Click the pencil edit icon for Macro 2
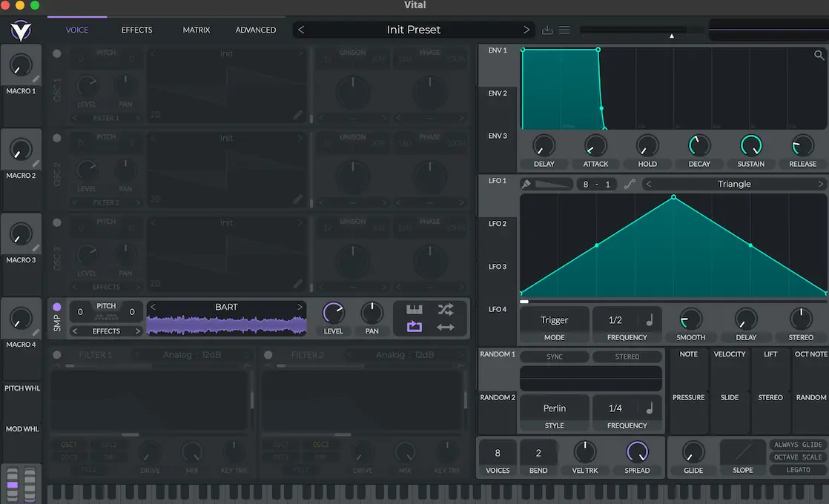Screen dimensions: 829x504 pyautogui.click(x=36, y=164)
